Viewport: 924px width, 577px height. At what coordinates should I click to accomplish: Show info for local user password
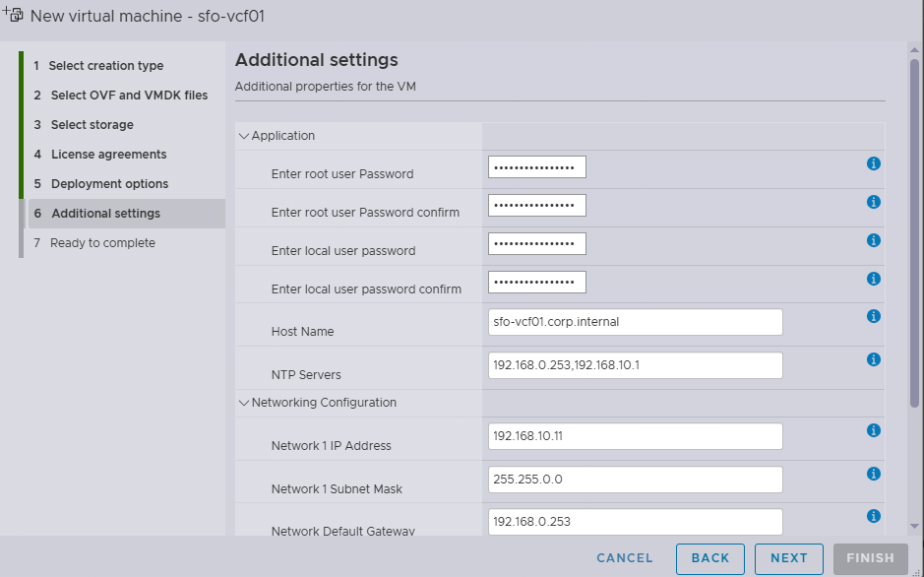[873, 240]
